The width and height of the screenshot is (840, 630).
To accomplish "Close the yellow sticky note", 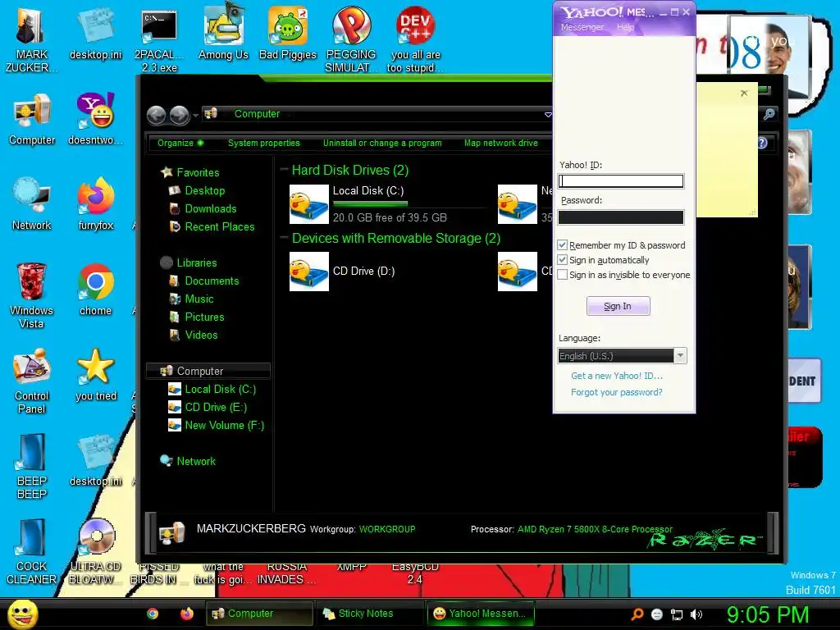I will click(x=744, y=94).
